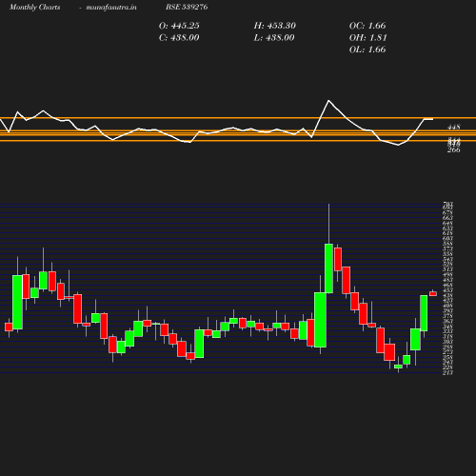The width and height of the screenshot is (476, 476).
Task: Click the tallest-wick green candlestick at the chart peak
Action: [x=328, y=268]
